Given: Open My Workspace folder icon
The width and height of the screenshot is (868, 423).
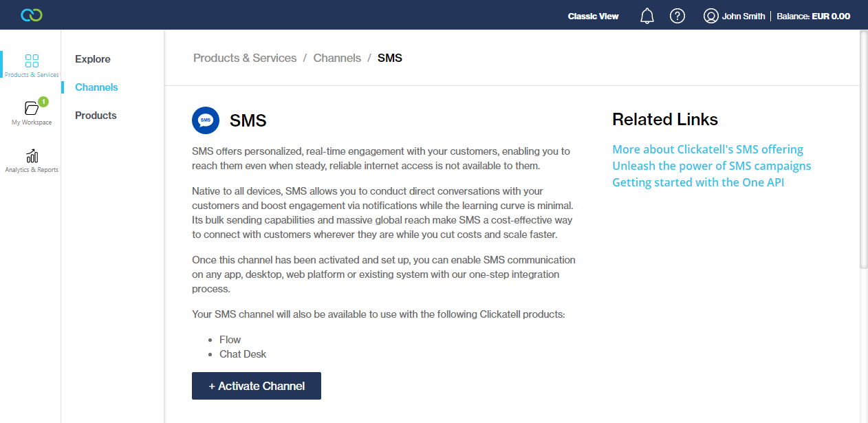Looking at the screenshot, I should point(32,108).
